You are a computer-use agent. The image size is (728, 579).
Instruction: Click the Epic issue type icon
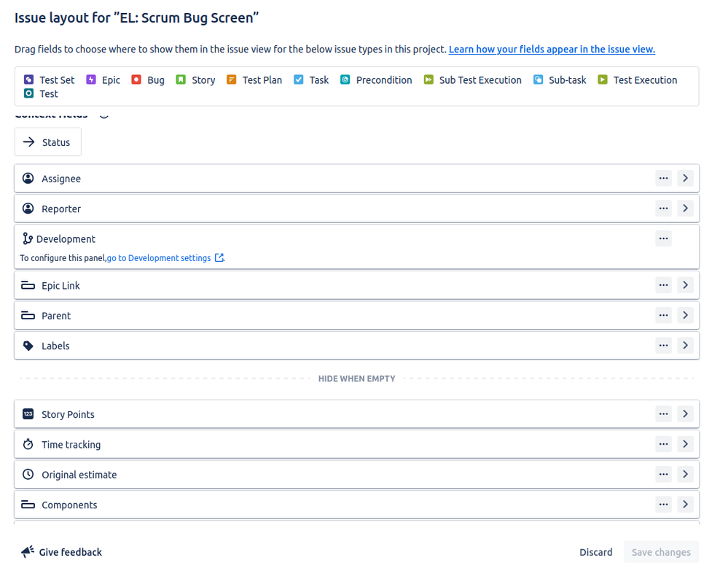(x=90, y=79)
